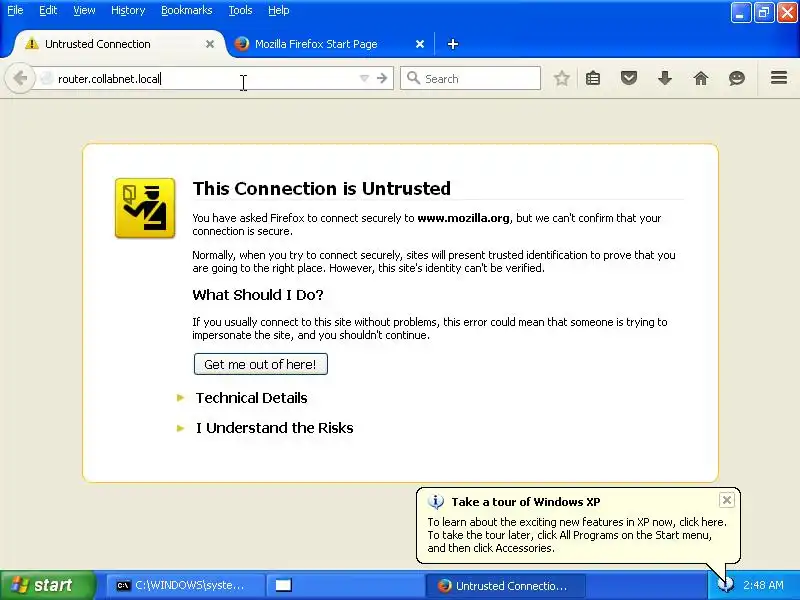The height and width of the screenshot is (600, 800).
Task: Click the yellow untrusted officer warning icon
Action: click(x=145, y=208)
